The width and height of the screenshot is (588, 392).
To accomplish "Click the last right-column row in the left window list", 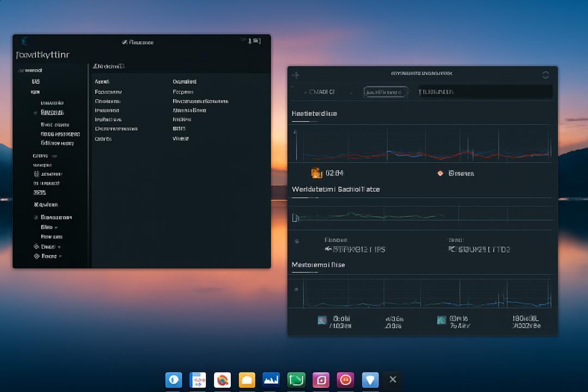I will tap(180, 138).
